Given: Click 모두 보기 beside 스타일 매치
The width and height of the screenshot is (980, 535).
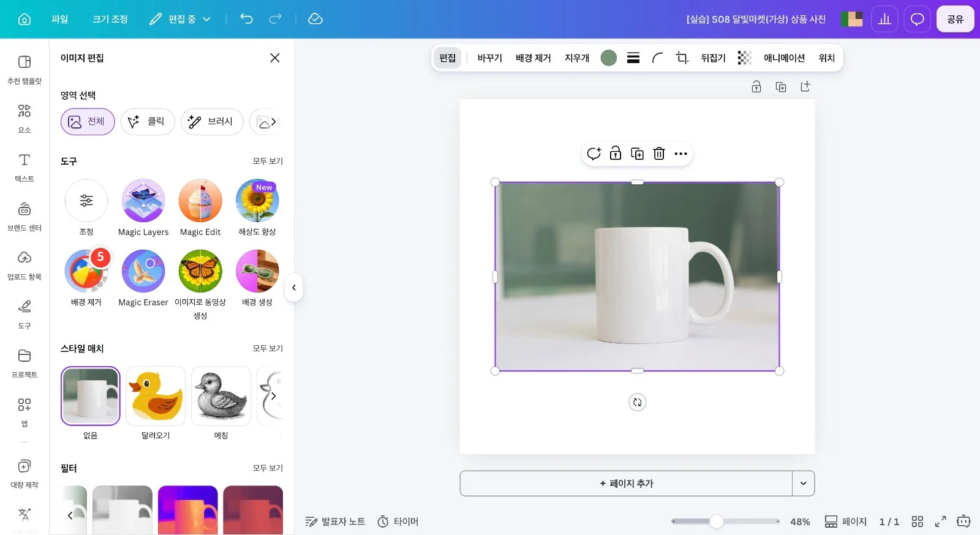Looking at the screenshot, I should [268, 348].
